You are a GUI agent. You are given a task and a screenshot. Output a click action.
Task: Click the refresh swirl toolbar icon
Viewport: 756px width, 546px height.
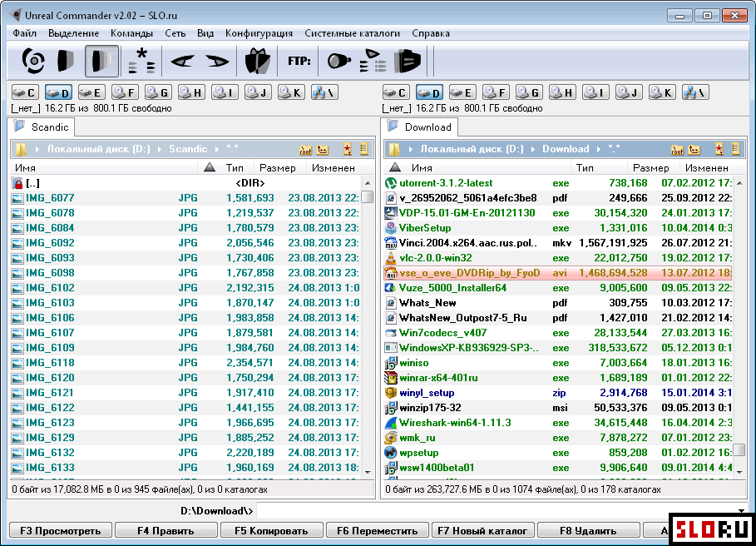coord(33,61)
